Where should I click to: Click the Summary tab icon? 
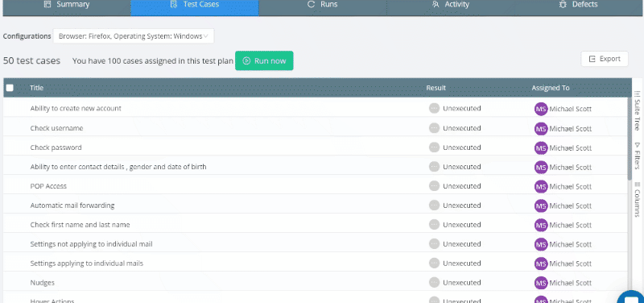(47, 5)
